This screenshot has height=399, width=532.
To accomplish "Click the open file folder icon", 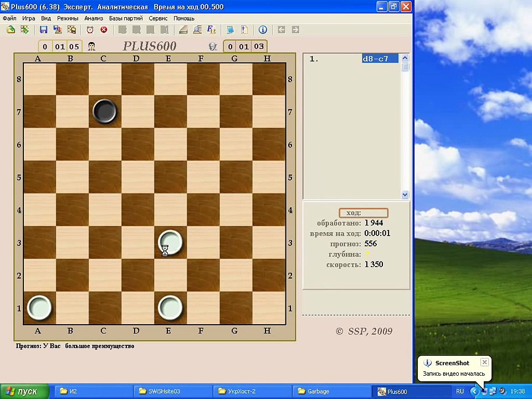I will [x=11, y=30].
